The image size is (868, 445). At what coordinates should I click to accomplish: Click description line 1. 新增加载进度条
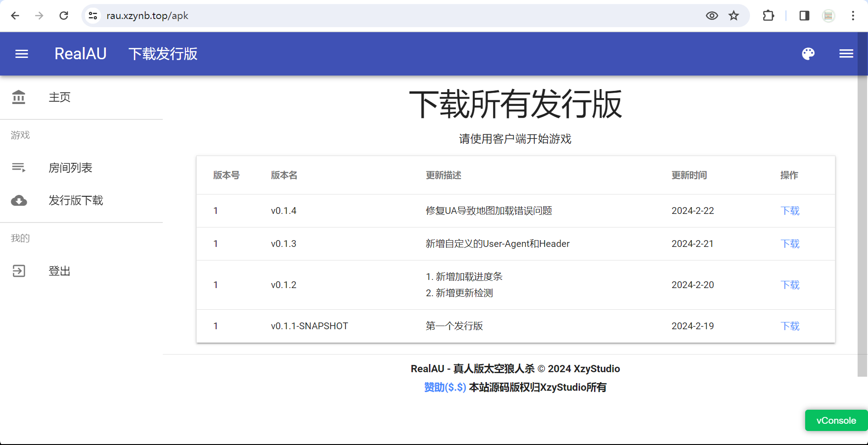click(x=464, y=277)
